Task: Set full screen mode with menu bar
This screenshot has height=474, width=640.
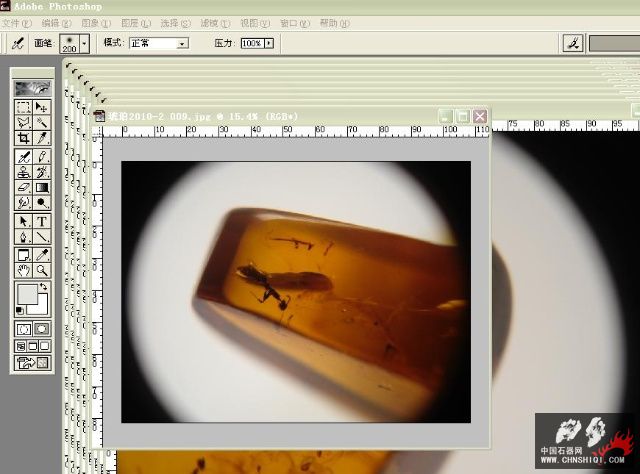Action: click(33, 347)
